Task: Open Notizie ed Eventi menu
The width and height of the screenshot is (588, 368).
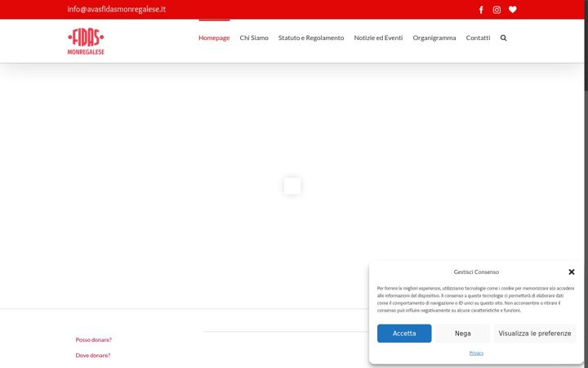Action: pos(378,38)
